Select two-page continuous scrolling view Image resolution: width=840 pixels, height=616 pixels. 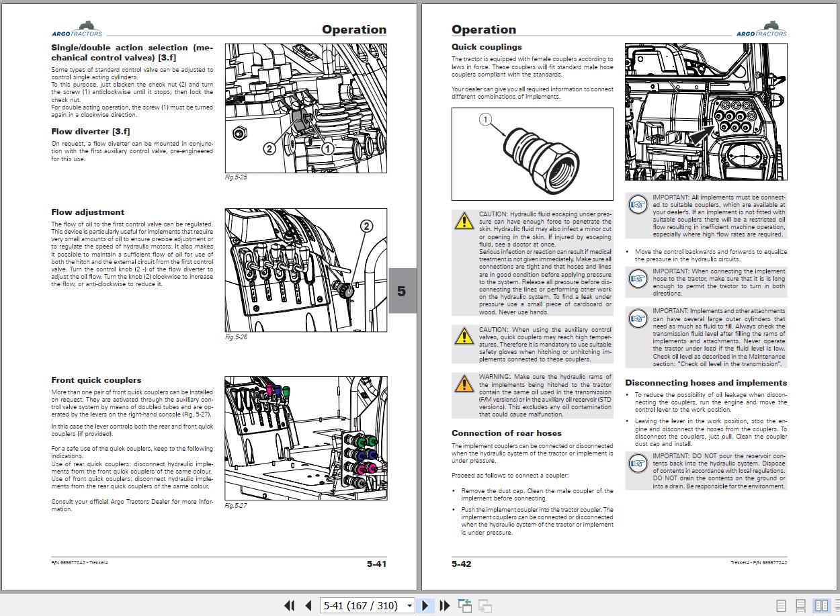[x=836, y=605]
